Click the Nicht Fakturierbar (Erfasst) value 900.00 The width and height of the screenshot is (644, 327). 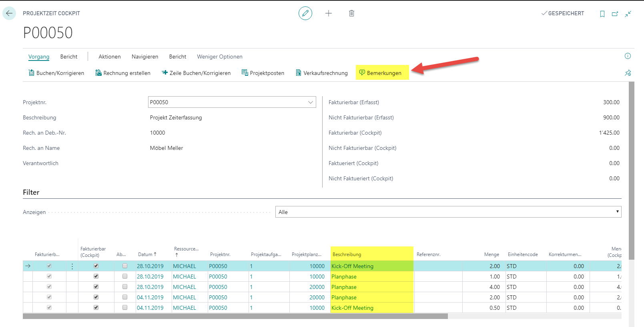(x=611, y=117)
